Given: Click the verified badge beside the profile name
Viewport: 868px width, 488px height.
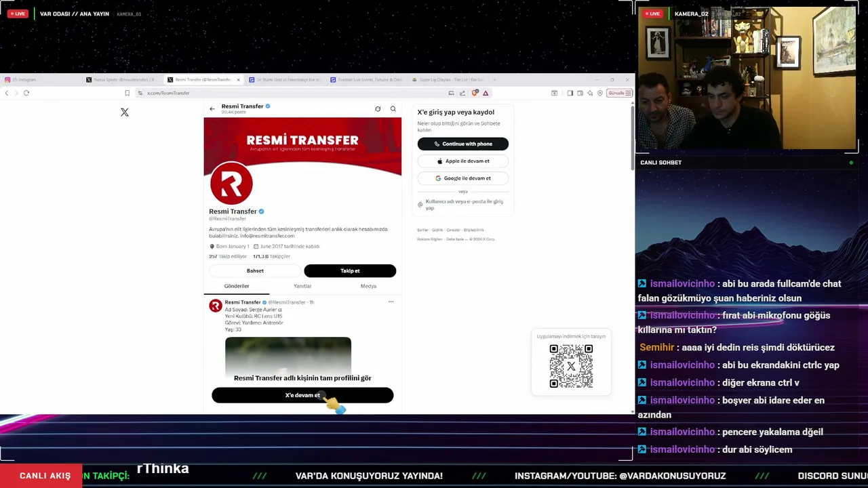Looking at the screenshot, I should click(261, 211).
